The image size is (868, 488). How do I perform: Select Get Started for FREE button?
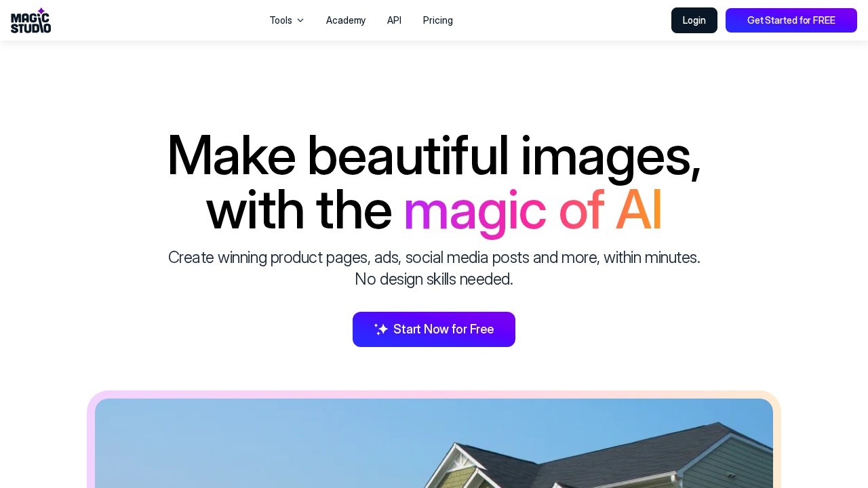[x=791, y=20]
